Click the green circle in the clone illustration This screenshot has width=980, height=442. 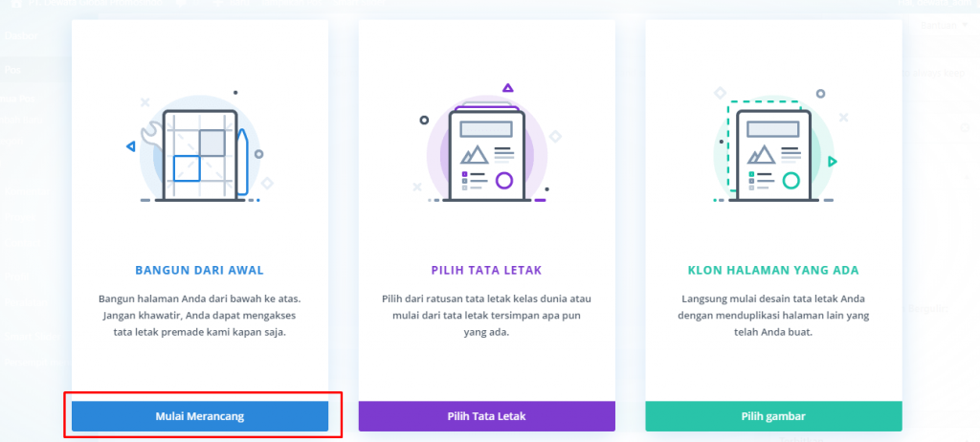tap(791, 180)
